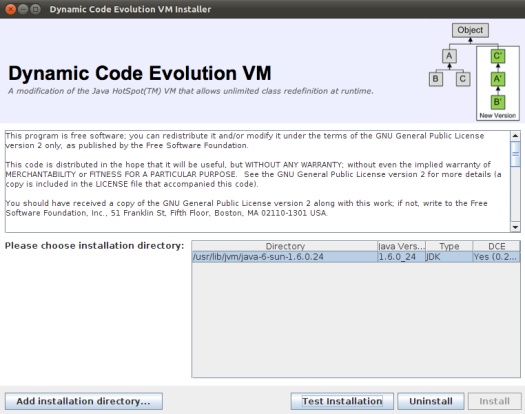
Task: Click the Type column header
Action: coord(449,246)
